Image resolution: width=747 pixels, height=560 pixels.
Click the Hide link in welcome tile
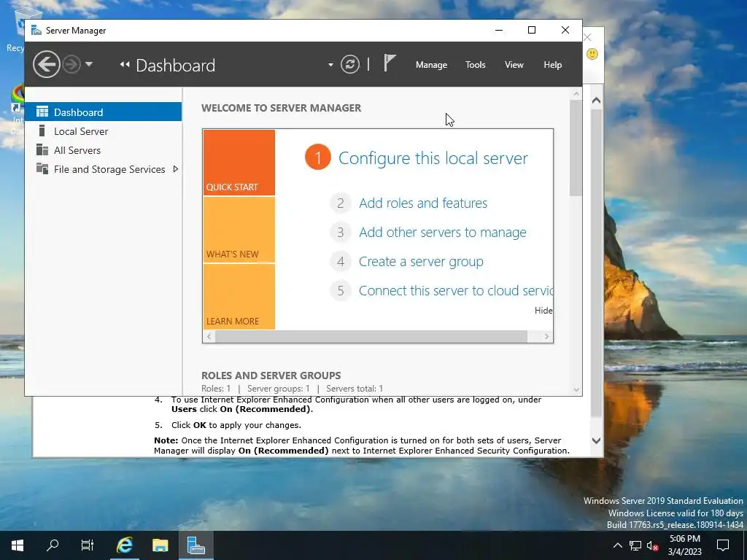click(543, 311)
